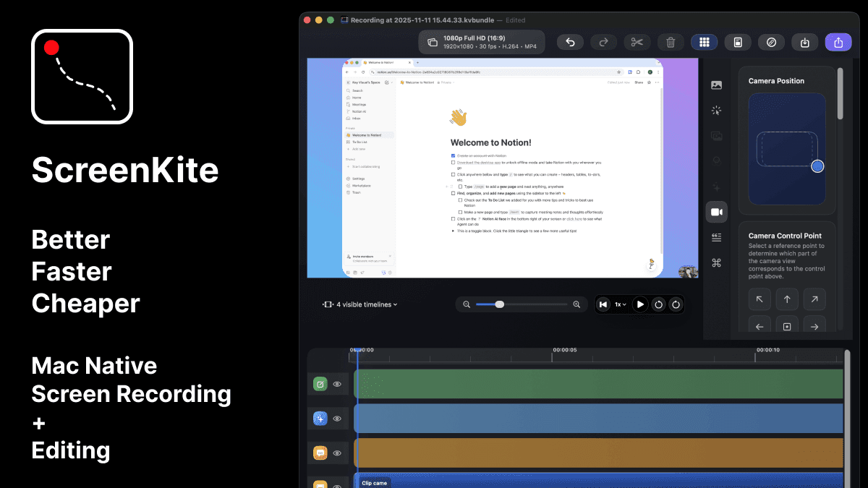Click the Play button
The width and height of the screenshot is (868, 488).
tap(640, 304)
